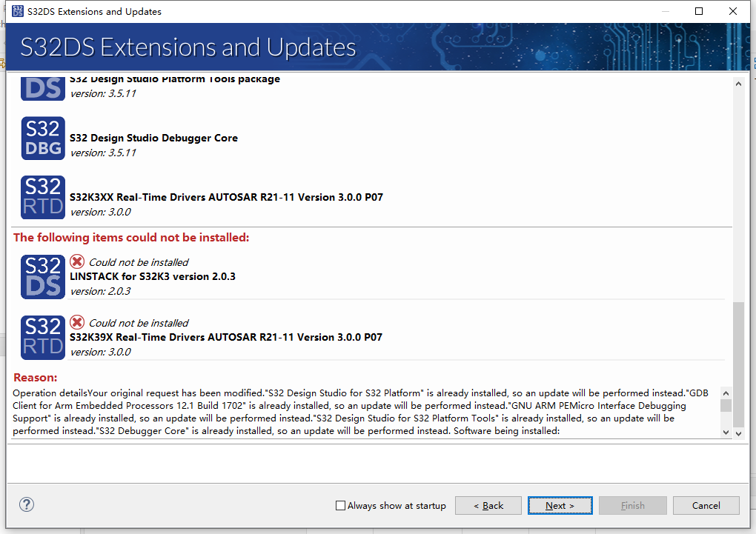Cancel the installation dialog

(706, 505)
